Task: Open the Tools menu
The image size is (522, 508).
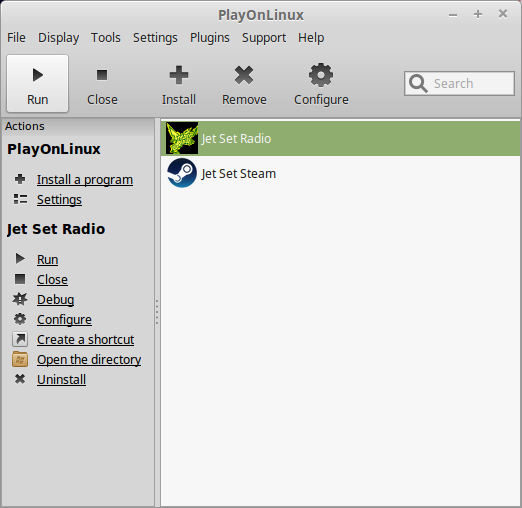Action: (x=106, y=38)
